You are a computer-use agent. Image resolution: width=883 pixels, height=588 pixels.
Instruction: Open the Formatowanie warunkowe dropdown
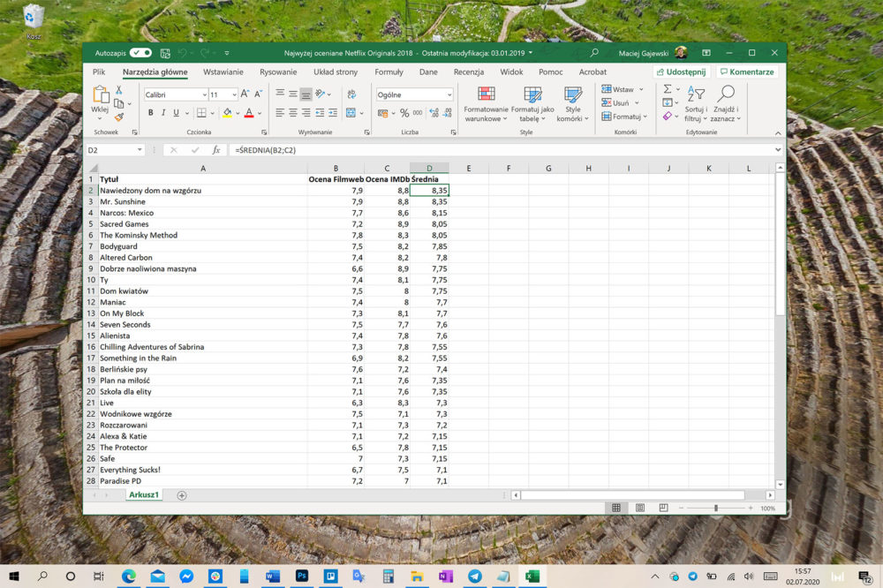click(486, 103)
